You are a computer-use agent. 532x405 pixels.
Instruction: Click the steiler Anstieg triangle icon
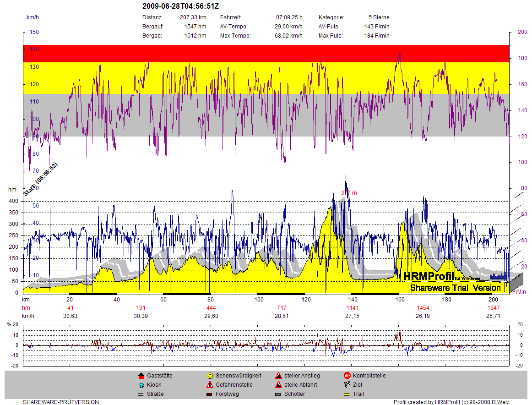(x=278, y=376)
